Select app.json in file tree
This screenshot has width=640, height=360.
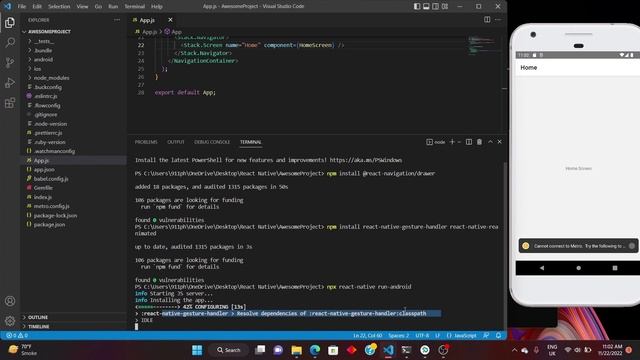tap(73, 169)
